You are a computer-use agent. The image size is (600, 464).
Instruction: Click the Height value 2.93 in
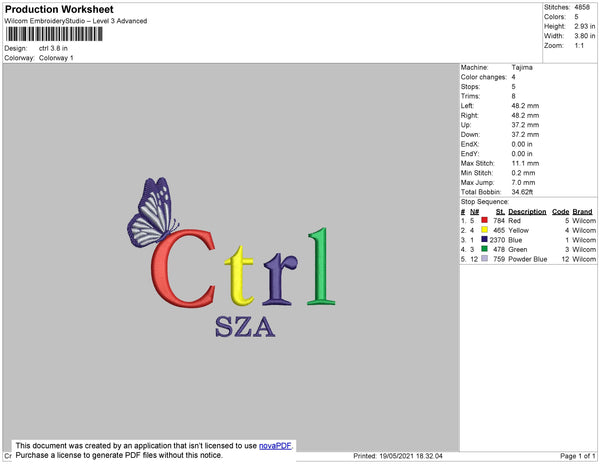point(585,26)
